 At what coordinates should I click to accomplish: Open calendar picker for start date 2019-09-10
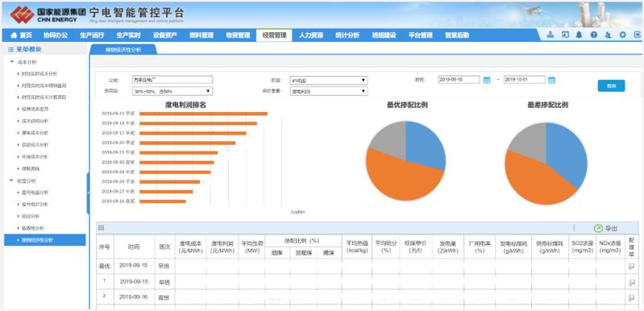[x=487, y=80]
